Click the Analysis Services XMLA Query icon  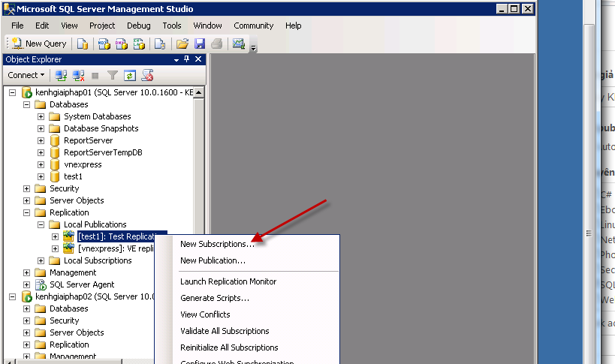[x=139, y=44]
